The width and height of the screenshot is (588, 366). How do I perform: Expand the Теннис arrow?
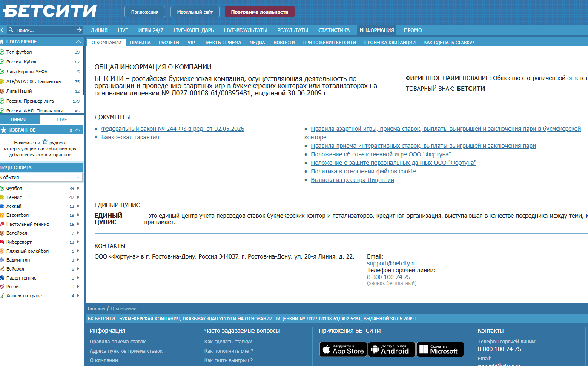pyautogui.click(x=78, y=197)
